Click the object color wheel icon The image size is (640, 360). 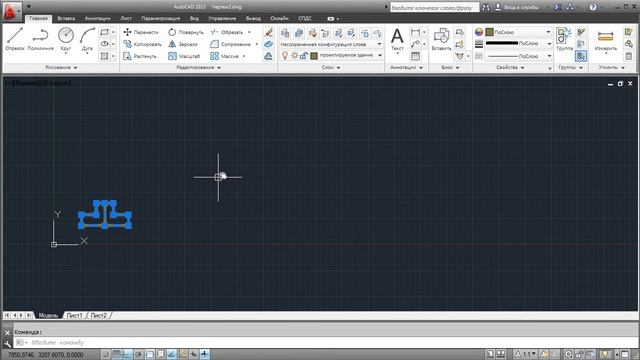pos(479,32)
